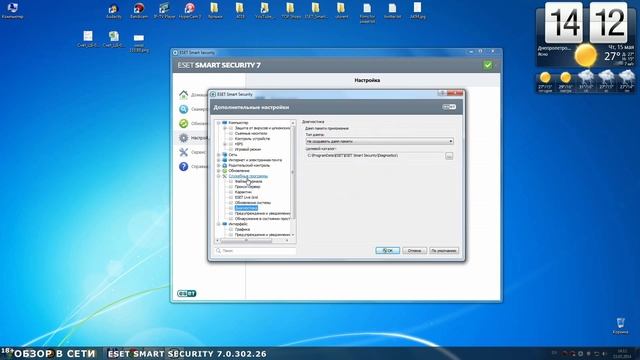Viewport: 640px width, 360px height.
Task: Click the По умолчанию button
Action: 444,251
